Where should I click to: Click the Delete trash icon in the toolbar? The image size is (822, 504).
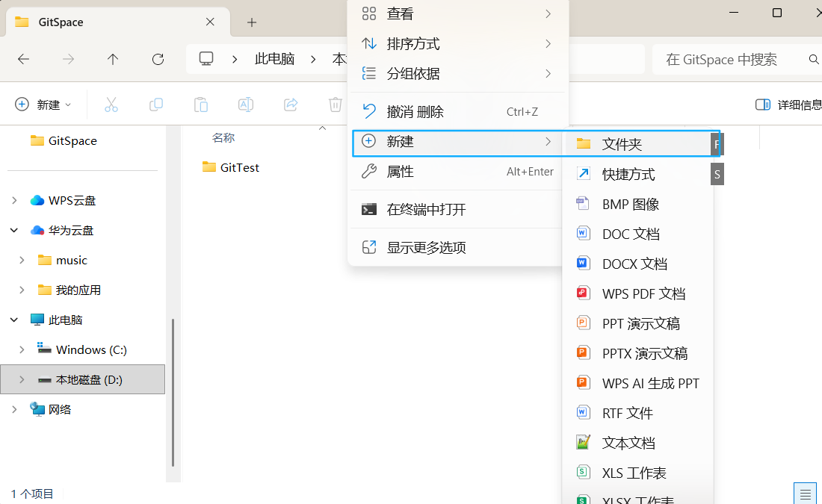(x=335, y=105)
